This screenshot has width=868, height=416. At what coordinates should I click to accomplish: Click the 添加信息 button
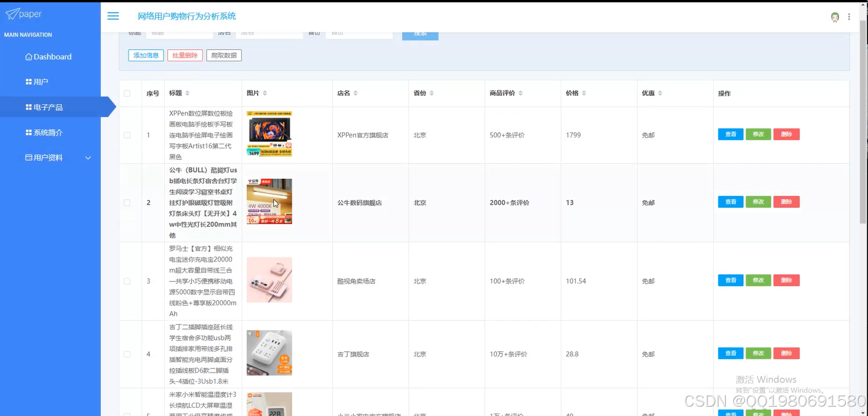(x=146, y=55)
